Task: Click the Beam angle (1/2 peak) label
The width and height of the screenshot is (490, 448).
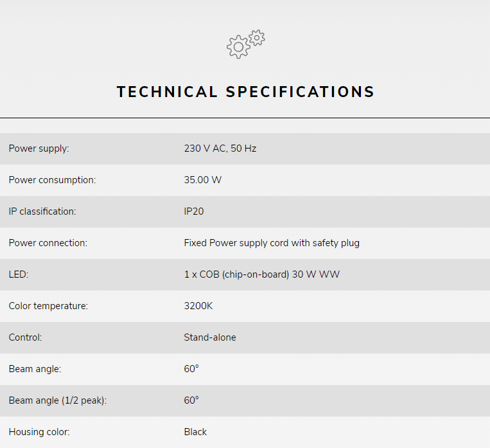Action: [58, 400]
